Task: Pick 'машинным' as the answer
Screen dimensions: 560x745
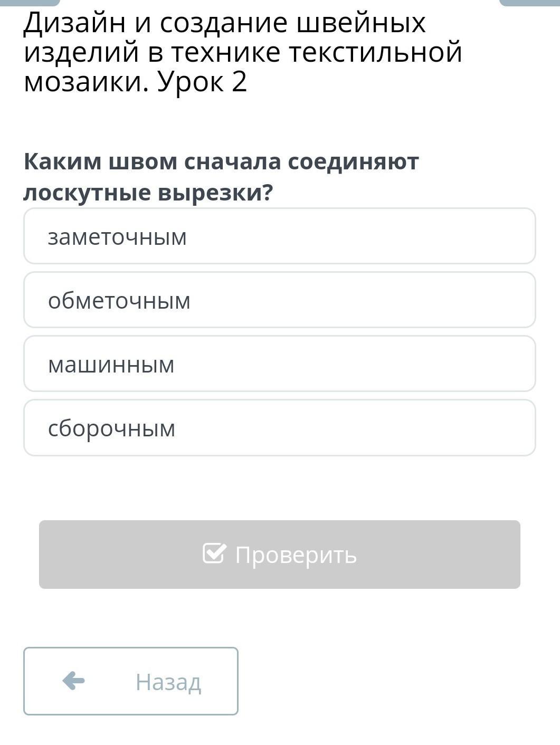Action: 280,364
